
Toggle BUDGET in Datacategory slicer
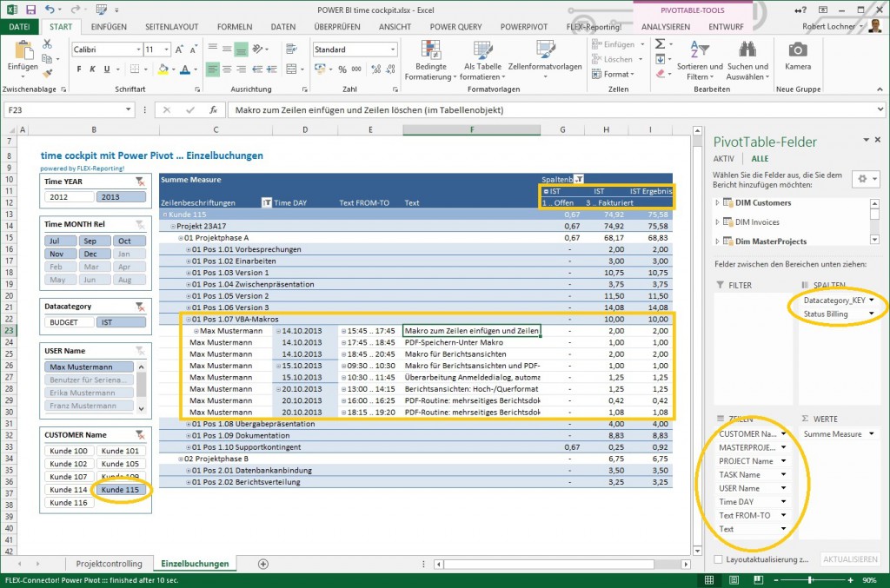68,322
